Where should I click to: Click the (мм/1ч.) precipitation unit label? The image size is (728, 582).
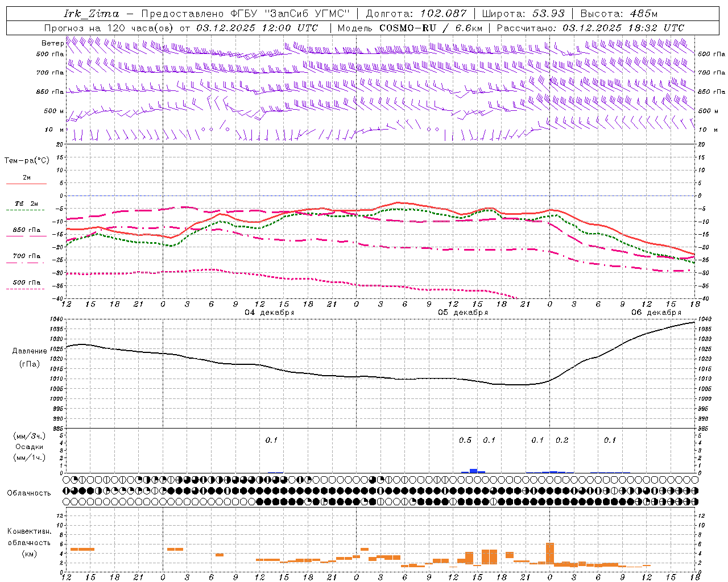(x=30, y=458)
